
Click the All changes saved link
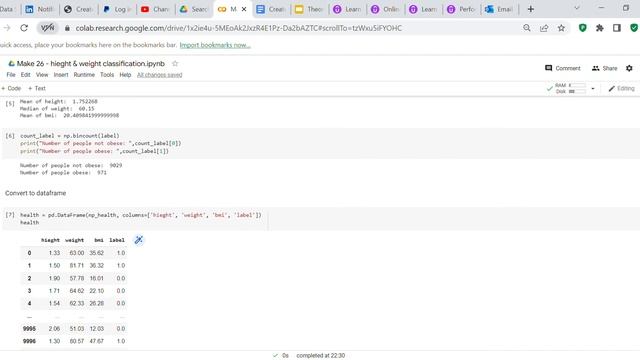click(160, 75)
